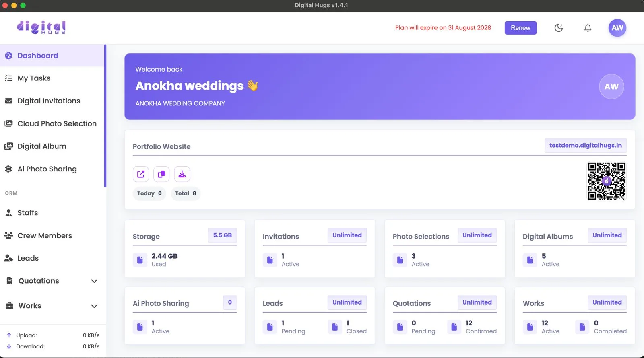Click the Invitations active file icon
Viewport: 644px width, 358px height.
(270, 260)
